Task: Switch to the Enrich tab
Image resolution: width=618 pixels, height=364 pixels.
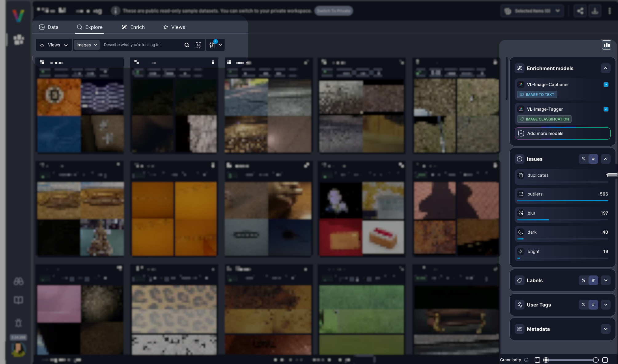Action: point(133,27)
